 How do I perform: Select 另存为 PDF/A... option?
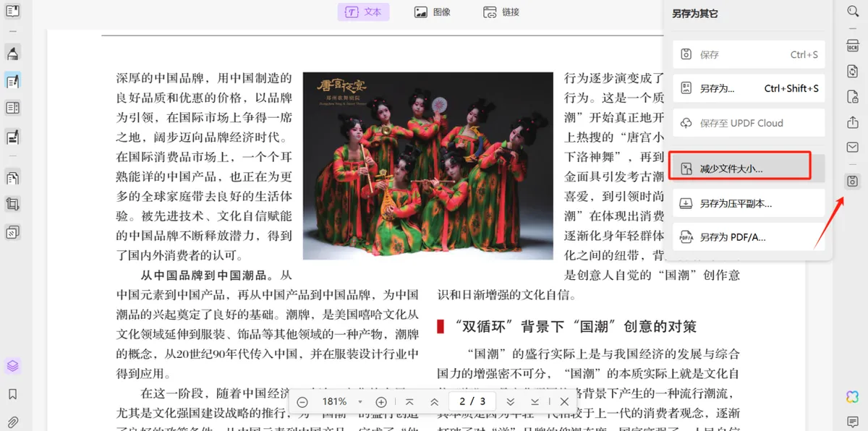(749, 237)
